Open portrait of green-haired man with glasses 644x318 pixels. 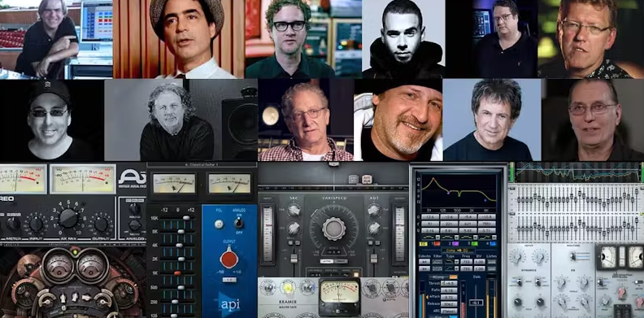tap(303, 39)
